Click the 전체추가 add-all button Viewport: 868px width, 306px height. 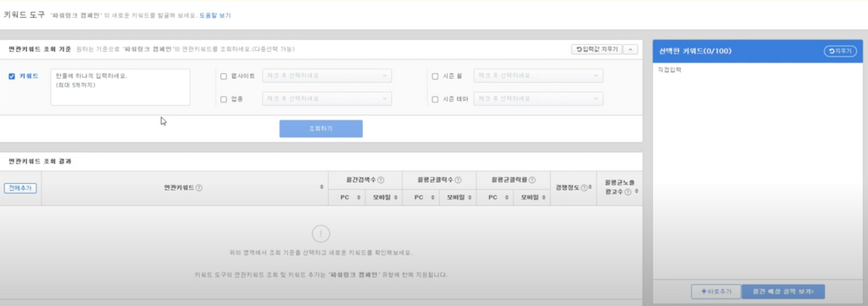[20, 188]
